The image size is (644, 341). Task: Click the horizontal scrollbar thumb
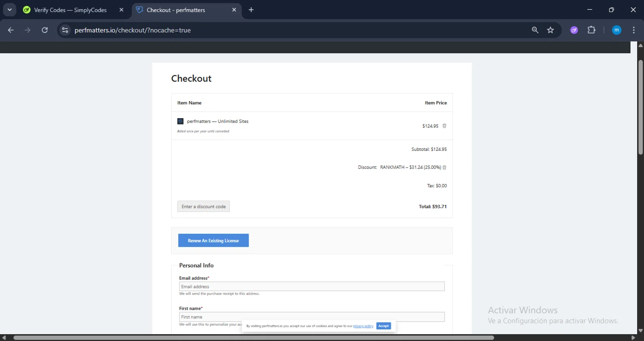(x=253, y=338)
